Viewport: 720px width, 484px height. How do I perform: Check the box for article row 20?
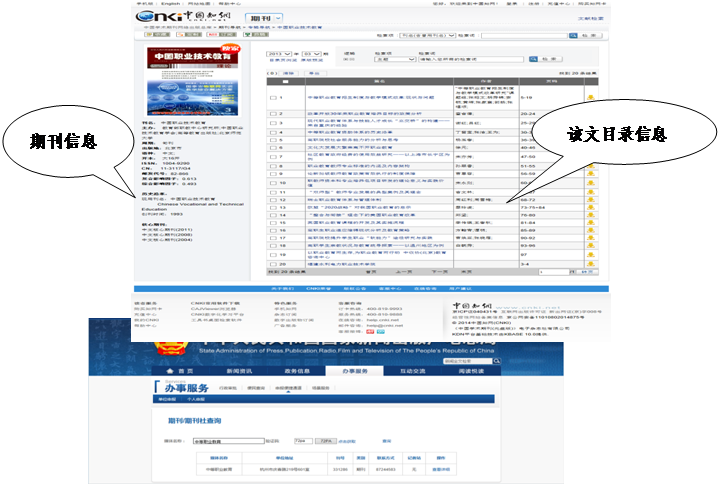[273, 264]
